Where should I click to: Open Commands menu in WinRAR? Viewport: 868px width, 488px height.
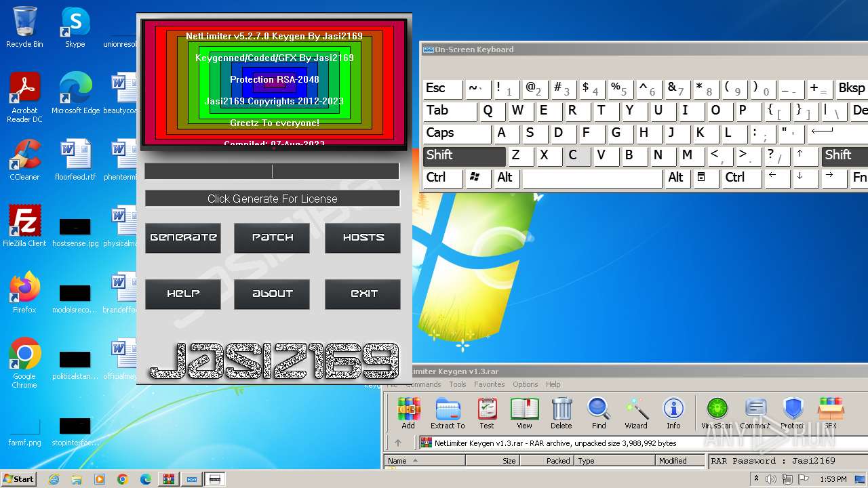tap(423, 384)
